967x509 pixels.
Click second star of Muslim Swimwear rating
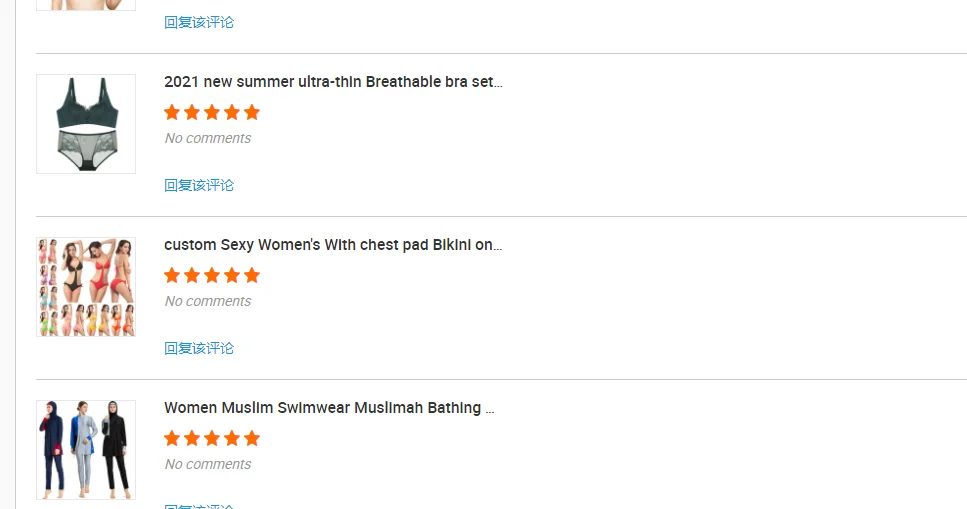click(x=192, y=438)
